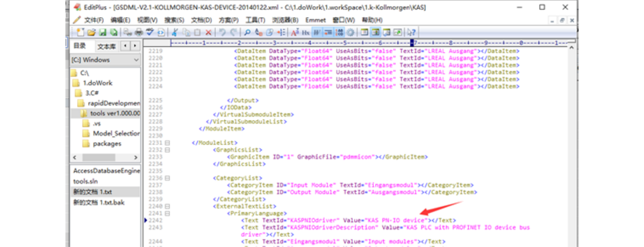Click the New file toolbar icon

click(x=80, y=32)
